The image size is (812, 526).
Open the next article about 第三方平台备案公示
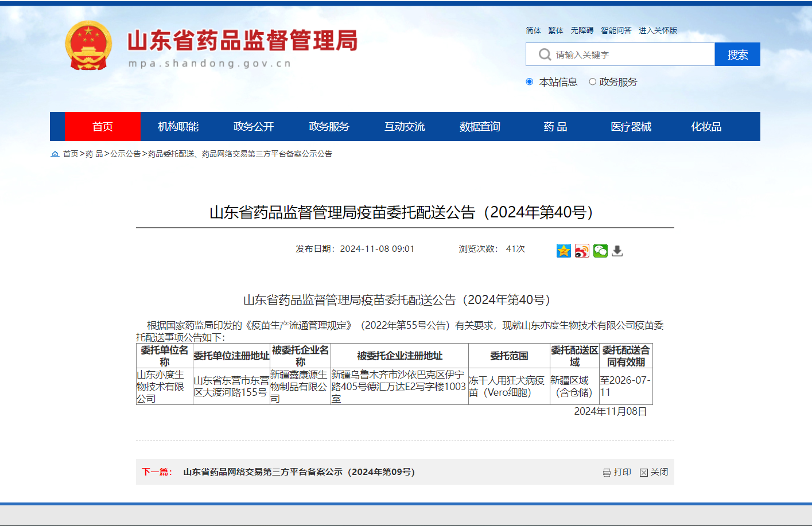pos(298,472)
